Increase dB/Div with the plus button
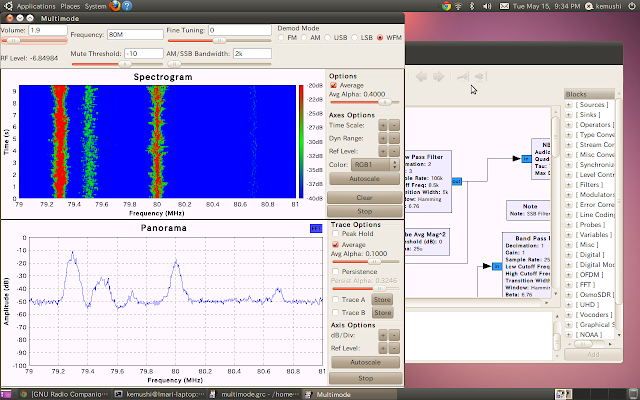The image size is (640, 400). coord(382,336)
